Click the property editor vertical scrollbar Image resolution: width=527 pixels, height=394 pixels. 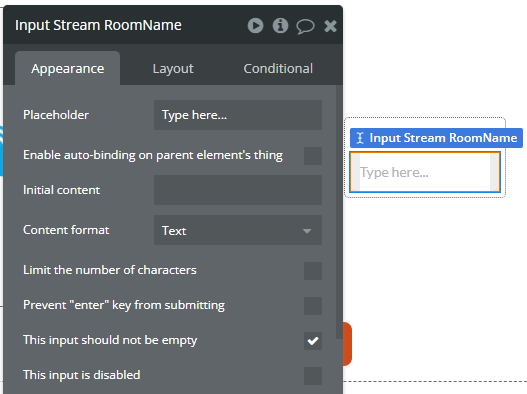point(338,212)
